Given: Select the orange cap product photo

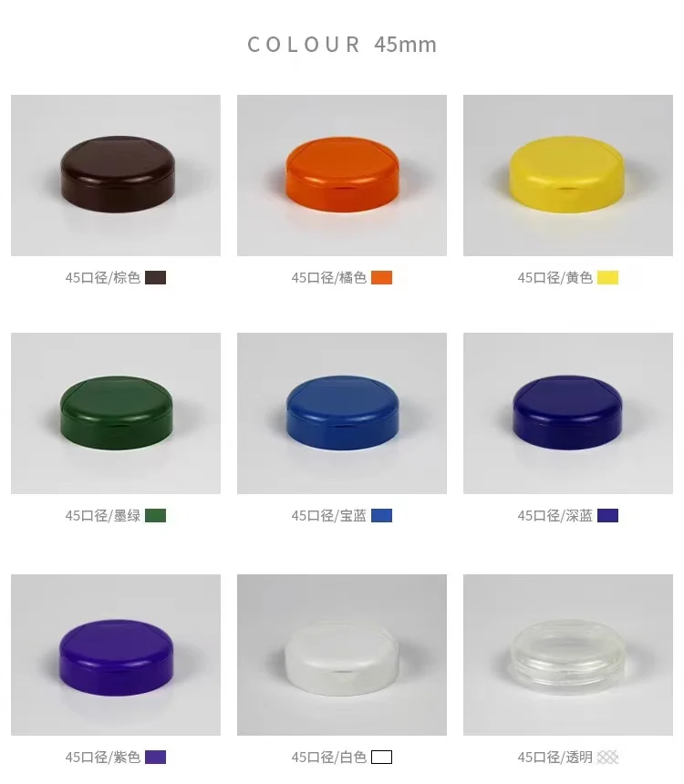Looking at the screenshot, I should click(342, 176).
